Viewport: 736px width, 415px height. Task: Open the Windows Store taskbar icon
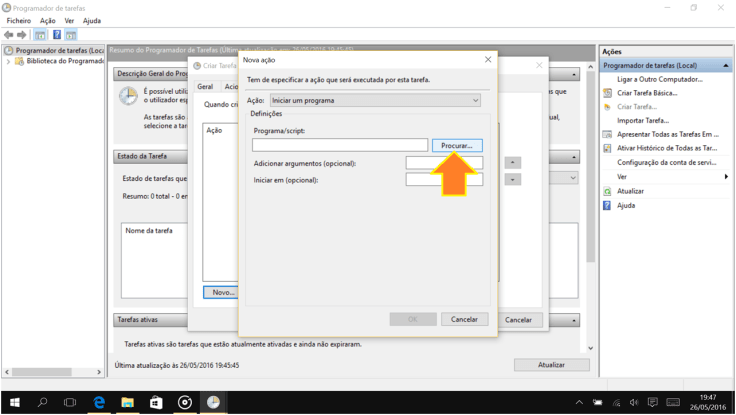pyautogui.click(x=156, y=402)
